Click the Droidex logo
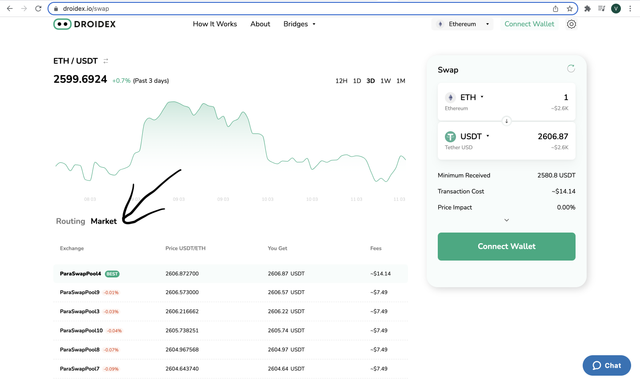This screenshot has width=640, height=382. [84, 24]
